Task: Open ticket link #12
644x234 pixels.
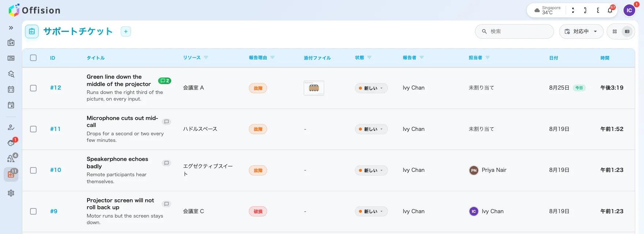Action: coord(56,88)
